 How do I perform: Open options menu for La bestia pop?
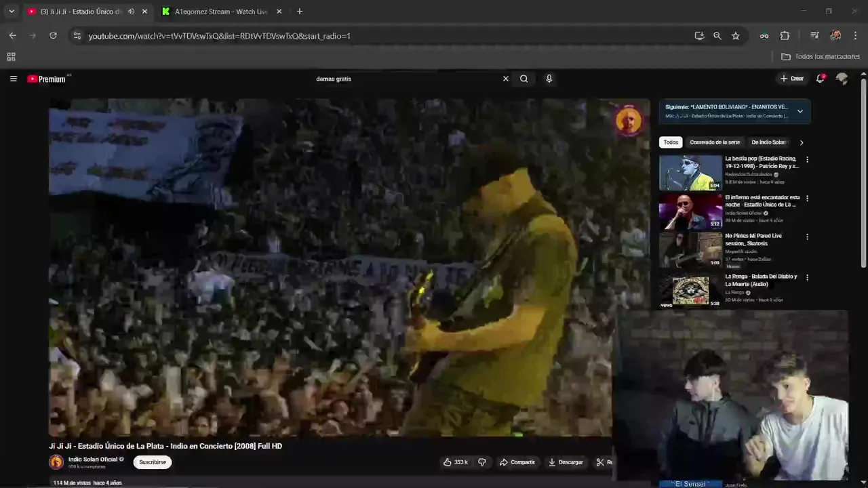[807, 160]
